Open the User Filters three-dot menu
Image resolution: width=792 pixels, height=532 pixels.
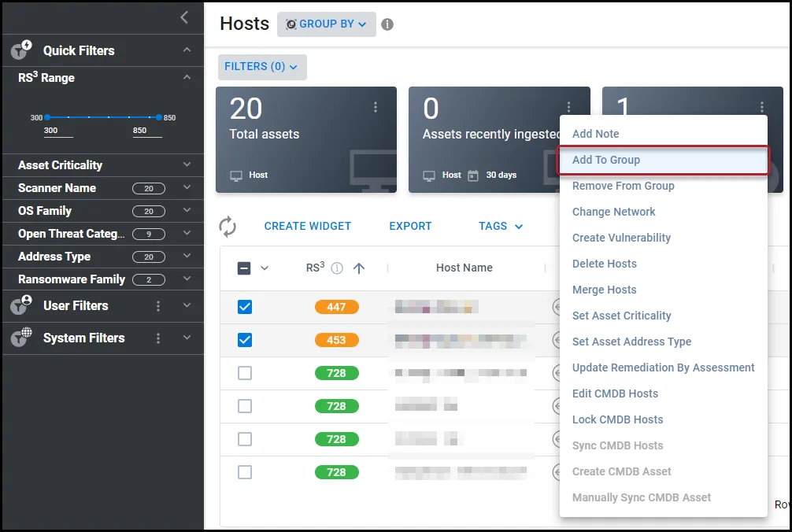[158, 306]
